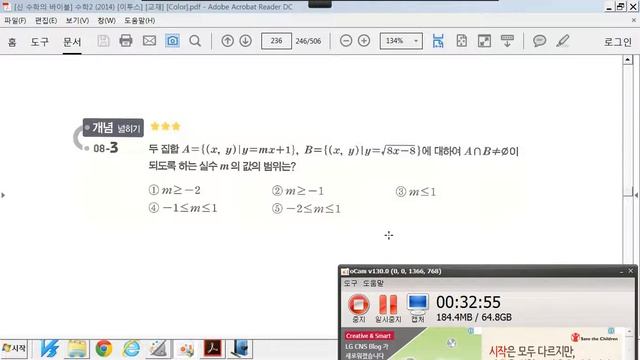The image size is (640, 360).
Task: Click the save file icon
Action: click(x=103, y=41)
